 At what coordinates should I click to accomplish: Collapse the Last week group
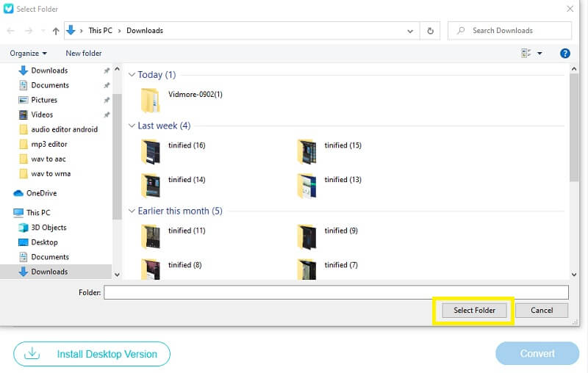pos(132,126)
